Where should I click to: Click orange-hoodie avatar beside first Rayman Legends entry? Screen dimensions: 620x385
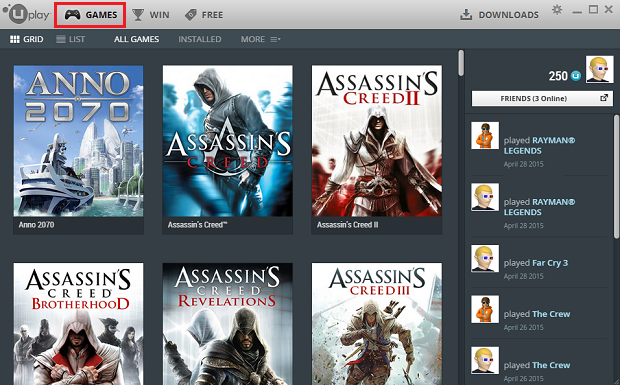[x=485, y=136]
